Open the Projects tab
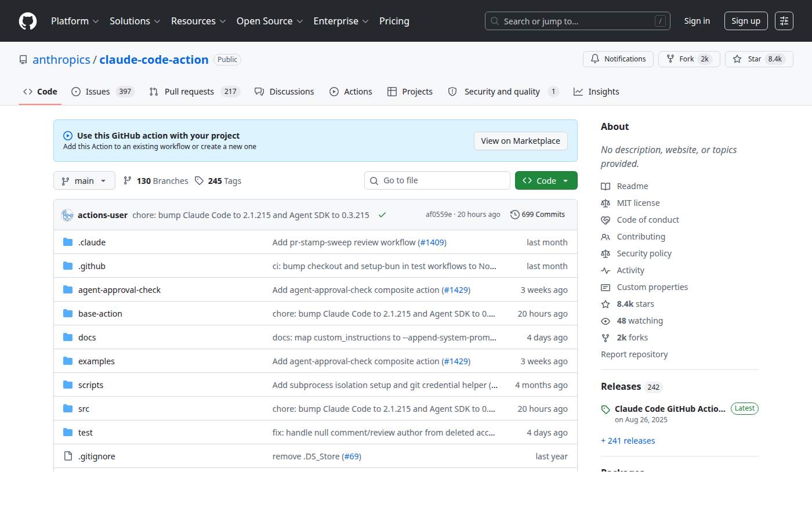The height and width of the screenshot is (522, 812). (x=410, y=92)
